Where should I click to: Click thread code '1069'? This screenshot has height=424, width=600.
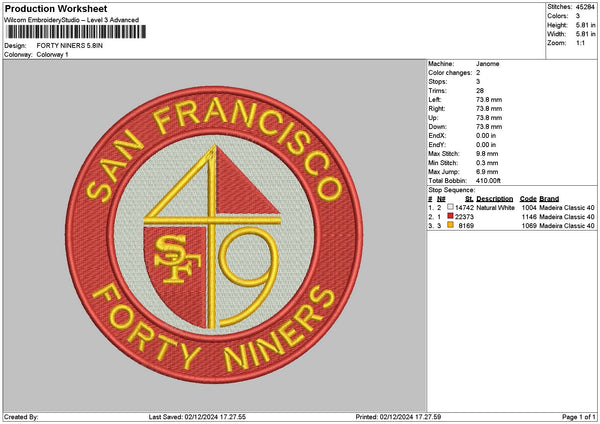[529, 226]
